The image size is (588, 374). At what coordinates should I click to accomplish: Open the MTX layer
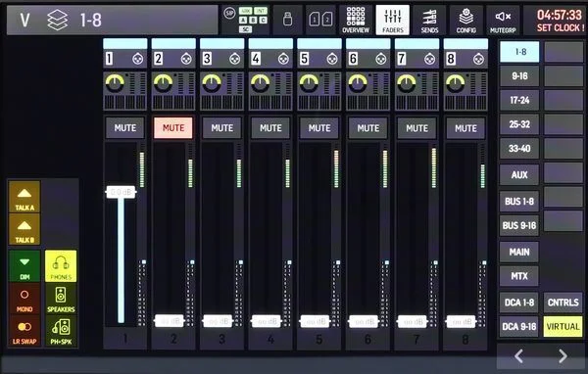pyautogui.click(x=519, y=276)
